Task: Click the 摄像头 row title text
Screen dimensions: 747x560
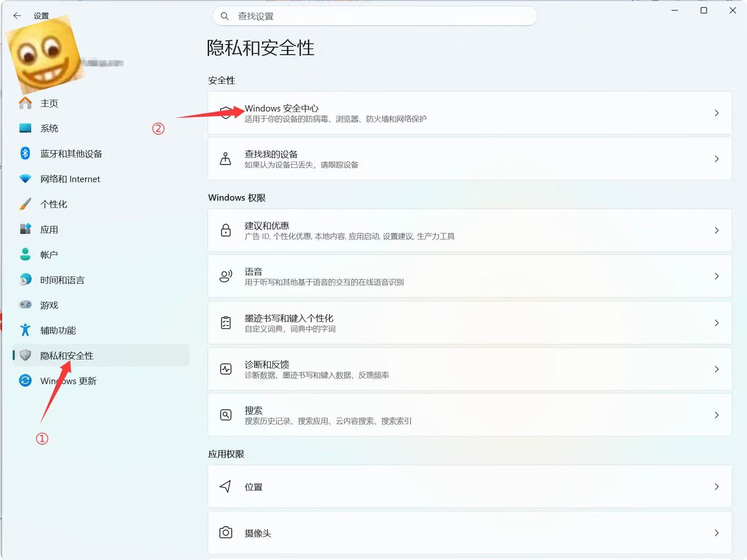Action: [x=258, y=533]
